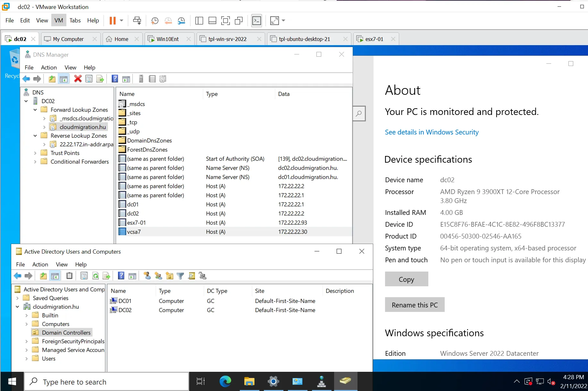Click the filter funnel icon in Active Directory toolbar
This screenshot has width=588, height=391.
tap(181, 276)
